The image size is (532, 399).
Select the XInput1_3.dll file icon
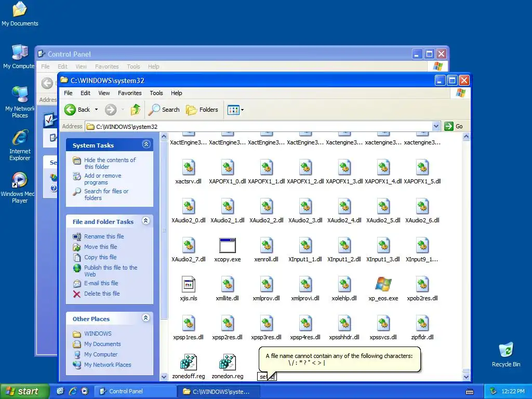[x=383, y=245]
